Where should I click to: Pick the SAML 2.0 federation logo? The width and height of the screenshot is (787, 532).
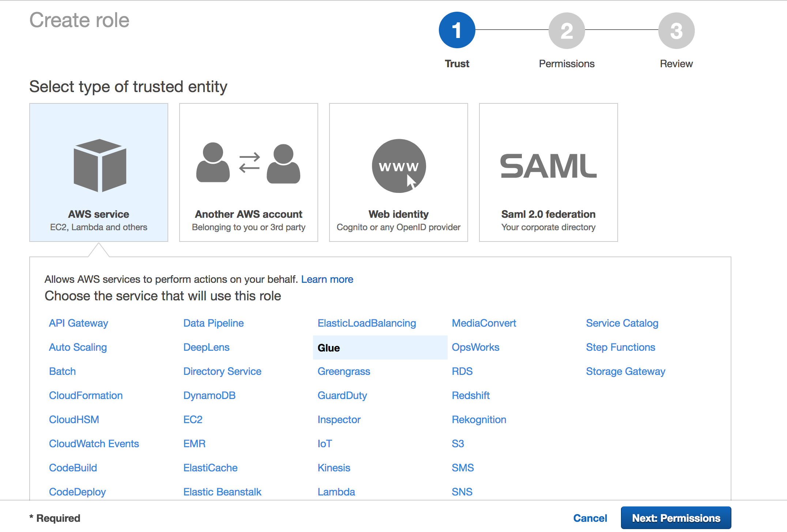click(x=548, y=166)
